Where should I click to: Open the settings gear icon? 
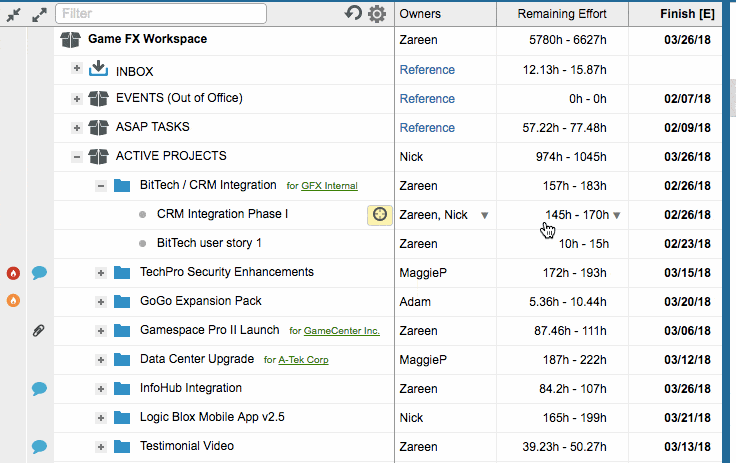[x=376, y=14]
